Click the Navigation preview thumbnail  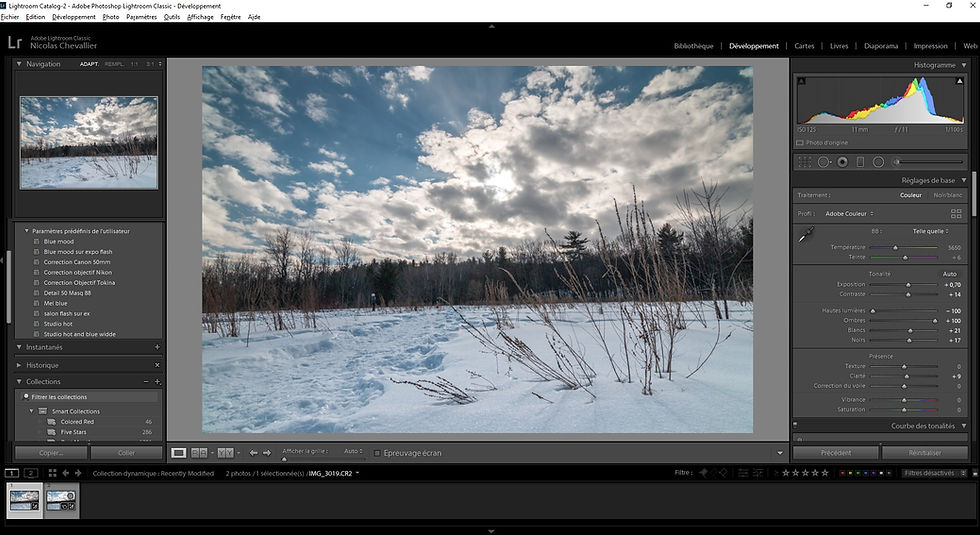click(89, 142)
